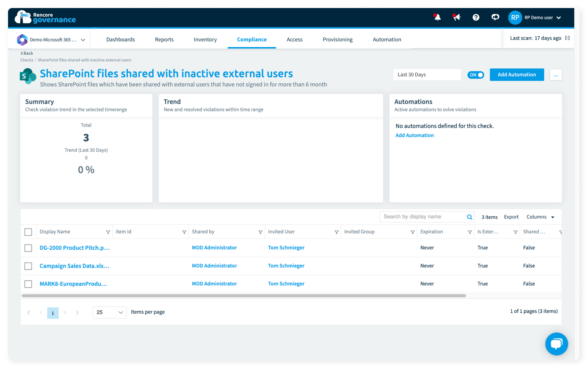Check the DG-2000 Product Pitch row
Screen dimensions: 588x368
(x=28, y=248)
